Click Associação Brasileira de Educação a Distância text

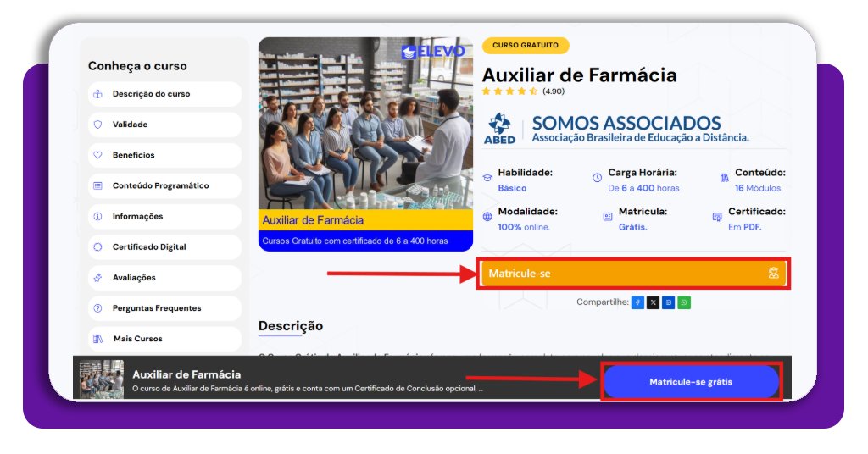pyautogui.click(x=640, y=138)
